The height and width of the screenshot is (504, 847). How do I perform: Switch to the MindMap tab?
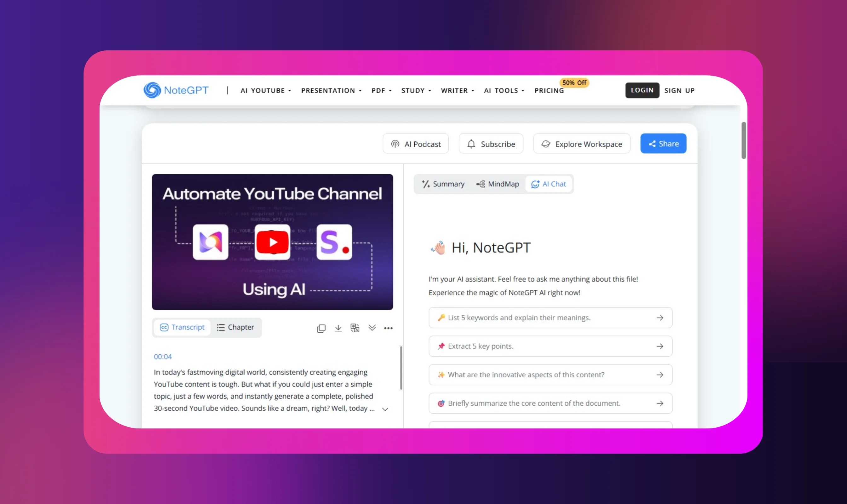(x=498, y=184)
